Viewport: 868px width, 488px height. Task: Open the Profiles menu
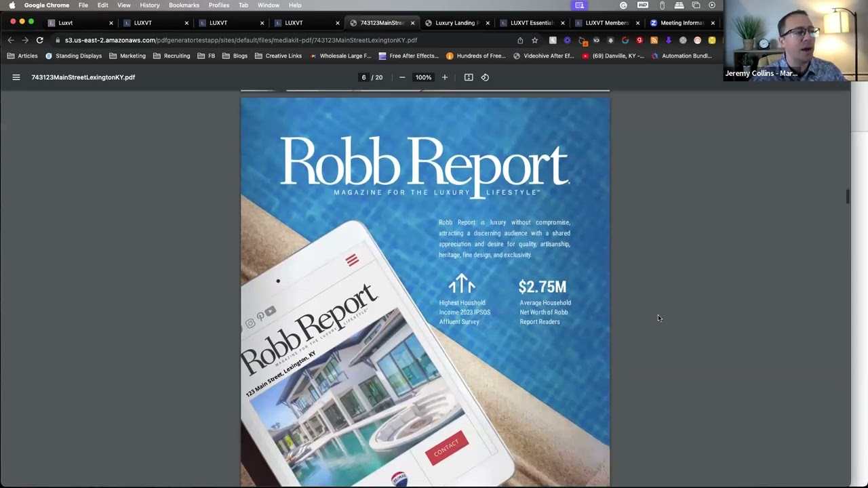pyautogui.click(x=219, y=5)
